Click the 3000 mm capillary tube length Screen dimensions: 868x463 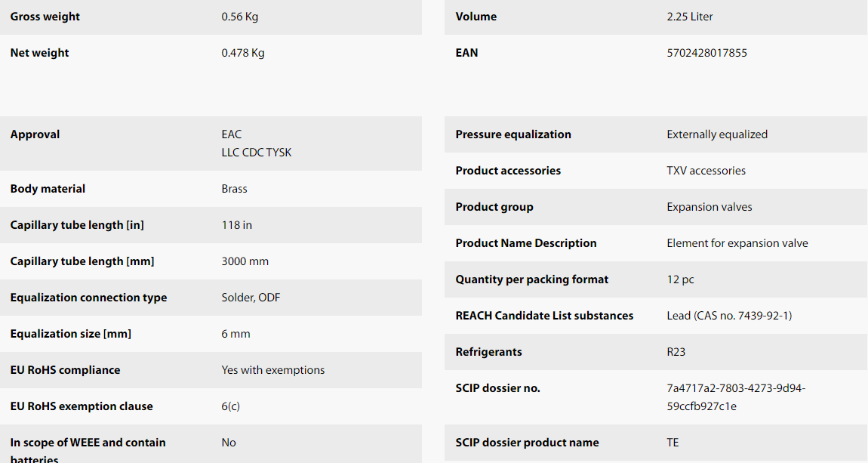[x=245, y=261]
